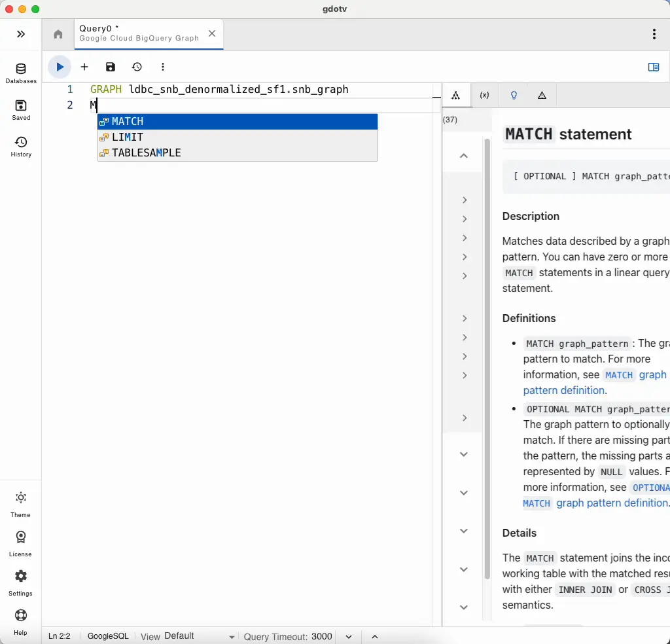This screenshot has width=670, height=644.
Task: Open query version history icon
Action: [x=136, y=67]
